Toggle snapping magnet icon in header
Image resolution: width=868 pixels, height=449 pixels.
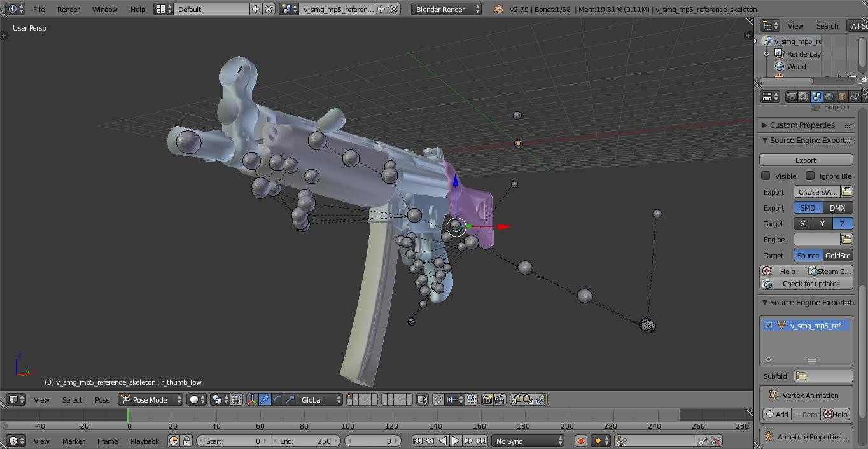point(438,399)
